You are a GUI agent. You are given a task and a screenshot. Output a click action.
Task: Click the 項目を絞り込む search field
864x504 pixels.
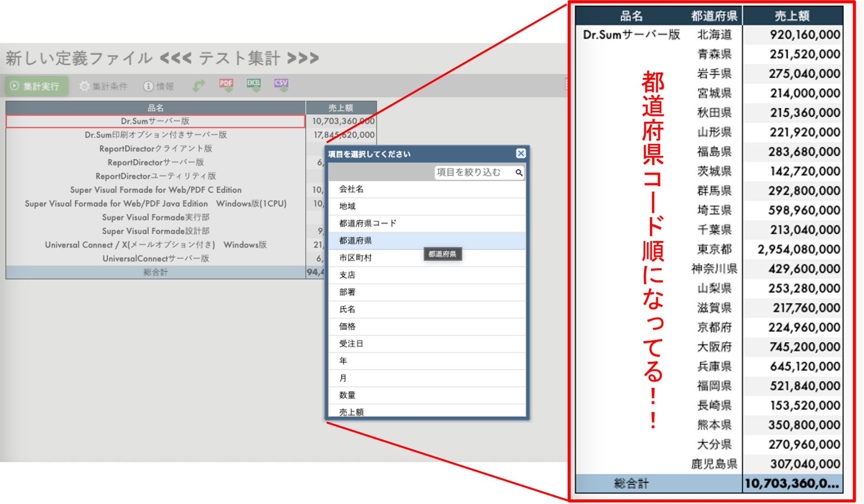click(x=471, y=172)
